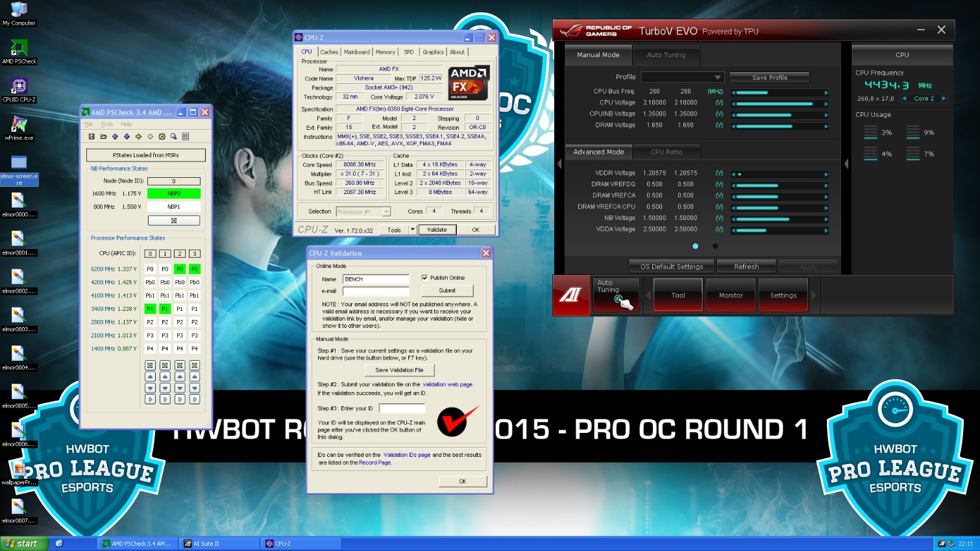Click the green play button under CPU 3 column
Screen dimensions: 980x551
click(x=195, y=399)
